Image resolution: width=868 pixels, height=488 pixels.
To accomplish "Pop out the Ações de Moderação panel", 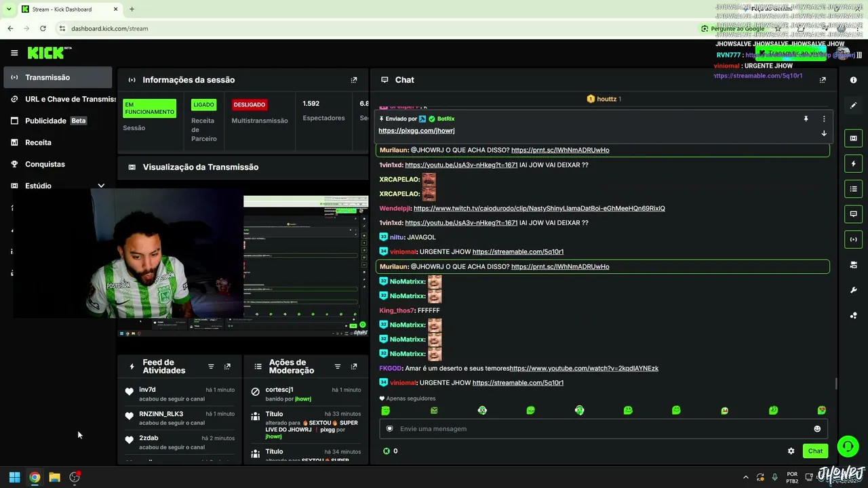I will 354,367.
